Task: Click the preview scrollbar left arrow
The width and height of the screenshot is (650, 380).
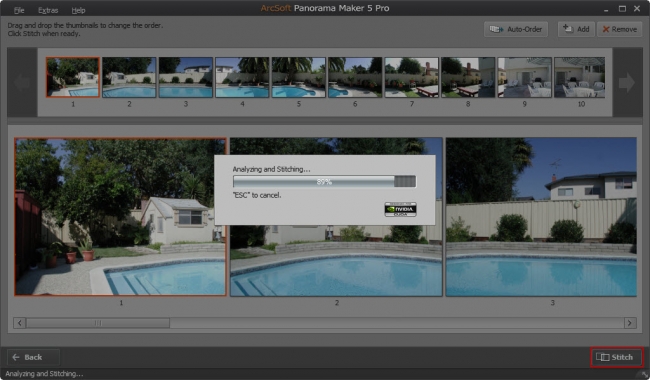Action: [x=19, y=323]
